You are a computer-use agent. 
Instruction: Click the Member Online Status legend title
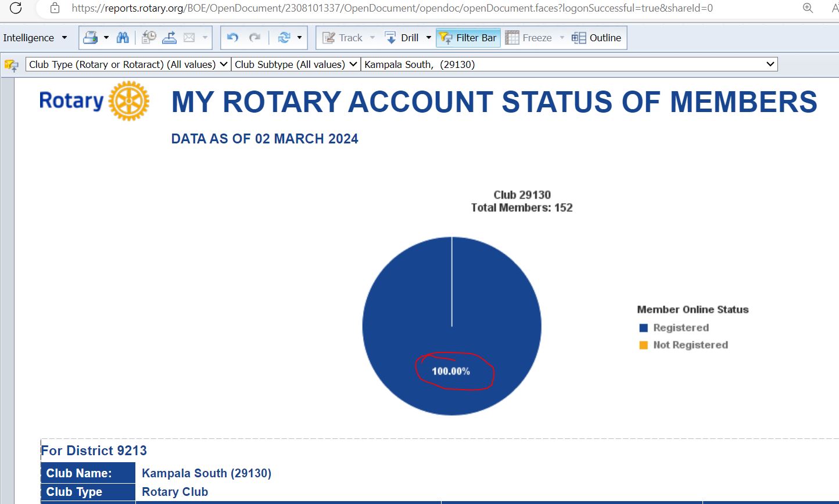[x=693, y=309]
